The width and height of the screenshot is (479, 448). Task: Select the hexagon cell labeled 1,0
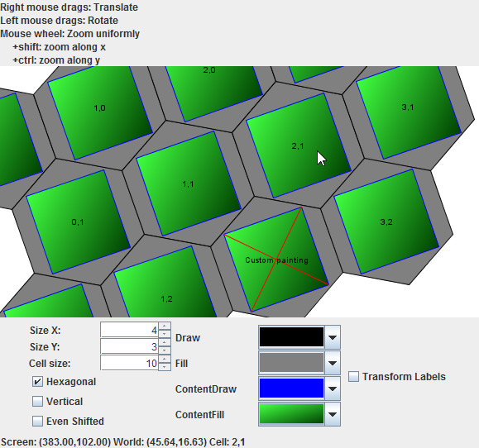(100, 107)
